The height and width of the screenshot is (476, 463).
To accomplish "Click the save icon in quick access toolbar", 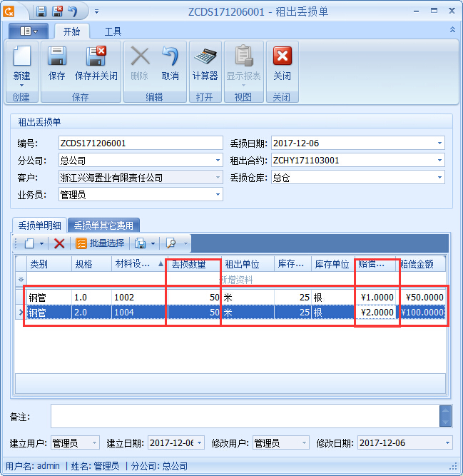I will pos(41,11).
